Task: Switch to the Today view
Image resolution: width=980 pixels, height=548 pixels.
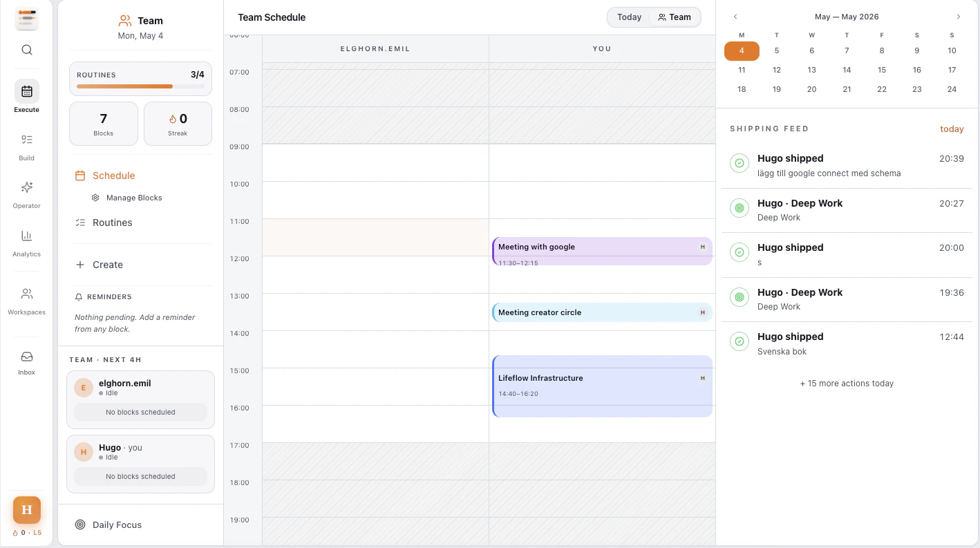Action: click(x=629, y=17)
